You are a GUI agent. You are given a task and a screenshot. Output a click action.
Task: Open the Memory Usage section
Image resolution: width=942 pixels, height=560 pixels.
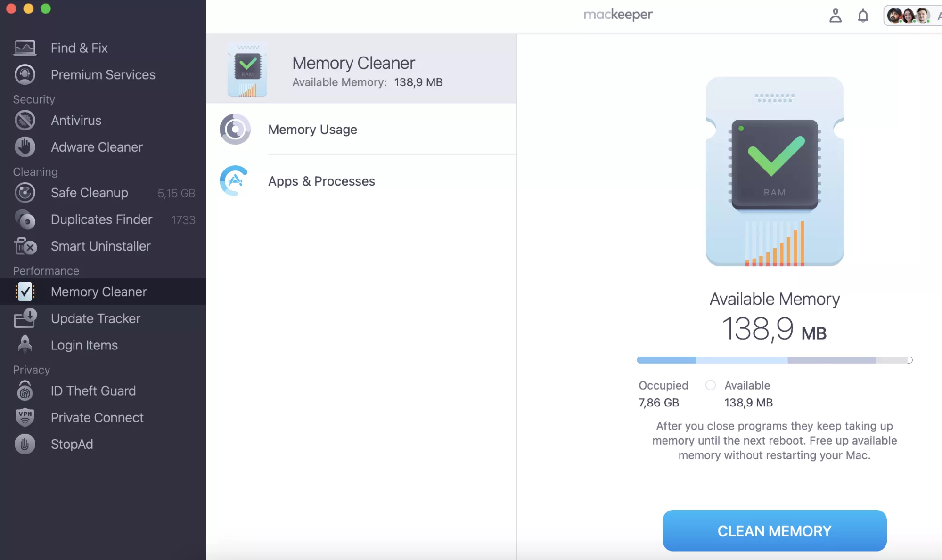[312, 130]
